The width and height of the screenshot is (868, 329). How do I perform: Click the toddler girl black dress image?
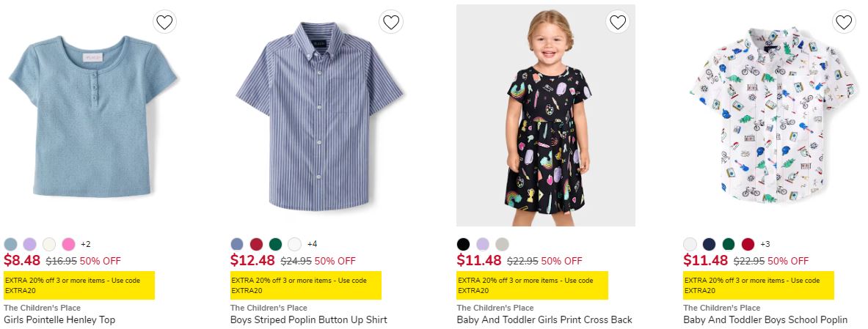tap(545, 117)
